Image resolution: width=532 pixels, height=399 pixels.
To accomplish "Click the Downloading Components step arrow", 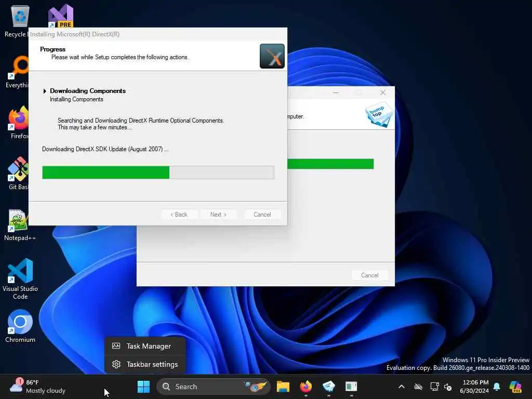I will click(x=45, y=91).
